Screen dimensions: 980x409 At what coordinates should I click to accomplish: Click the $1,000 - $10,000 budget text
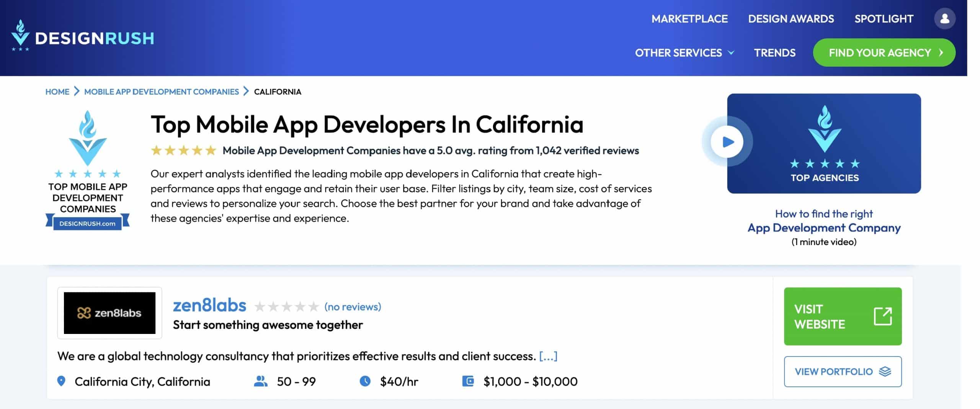click(530, 381)
